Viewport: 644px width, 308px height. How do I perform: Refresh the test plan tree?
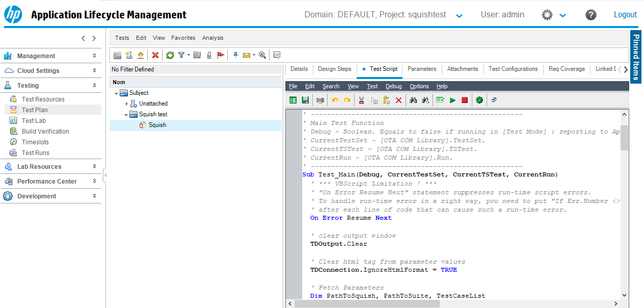point(170,55)
